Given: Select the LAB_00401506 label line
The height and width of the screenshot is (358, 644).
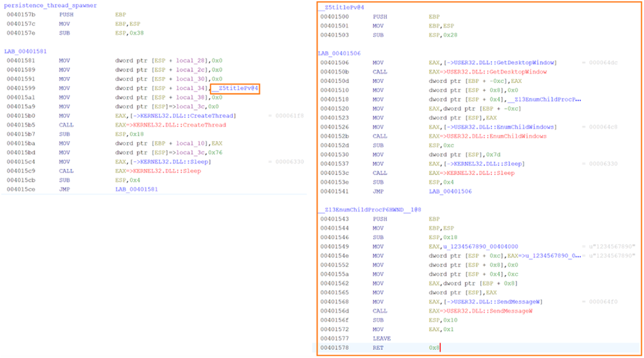Looking at the screenshot, I should pyautogui.click(x=339, y=53).
